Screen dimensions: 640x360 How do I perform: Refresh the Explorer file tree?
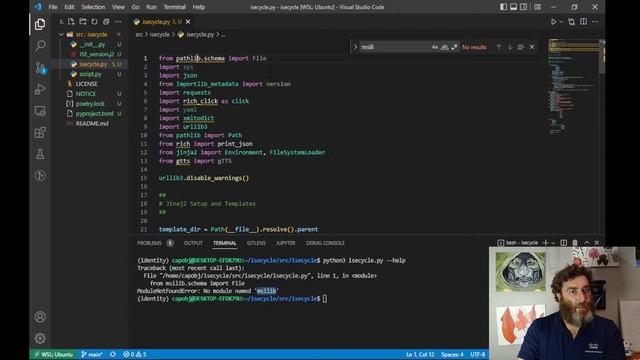94,22
